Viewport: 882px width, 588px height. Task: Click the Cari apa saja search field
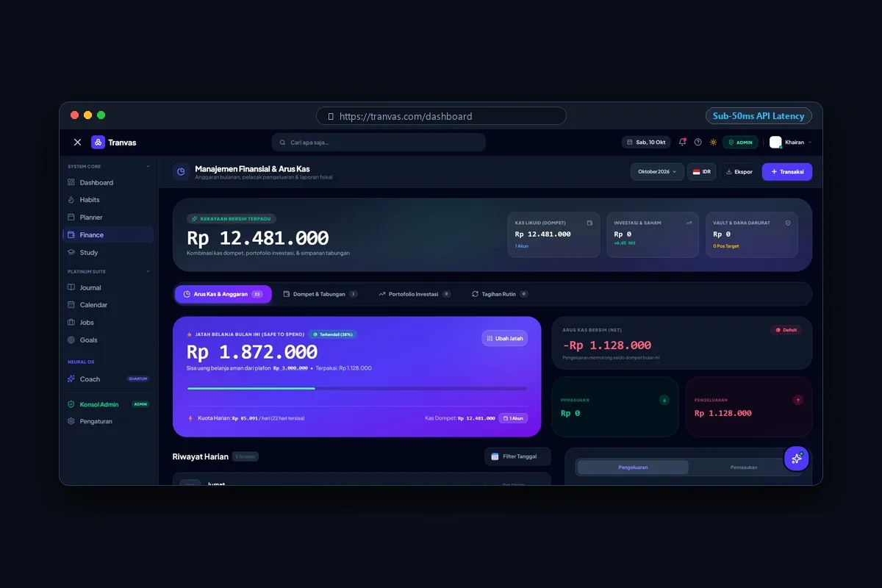(379, 142)
